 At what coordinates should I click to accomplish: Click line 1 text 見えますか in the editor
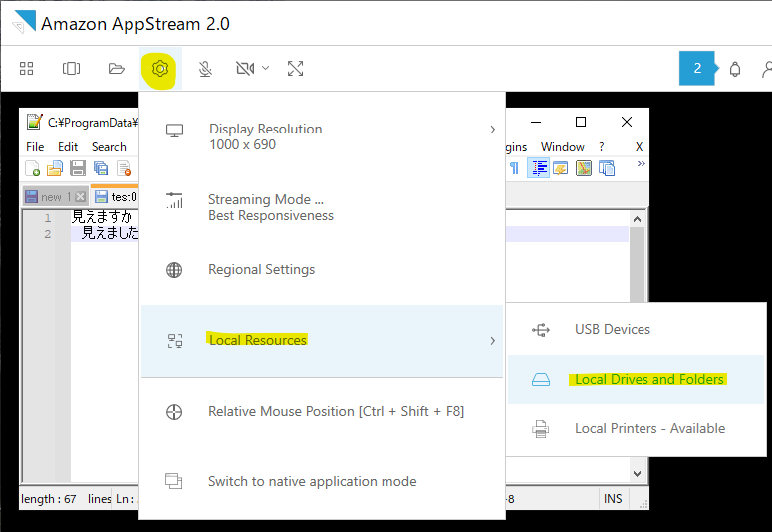pos(102,216)
